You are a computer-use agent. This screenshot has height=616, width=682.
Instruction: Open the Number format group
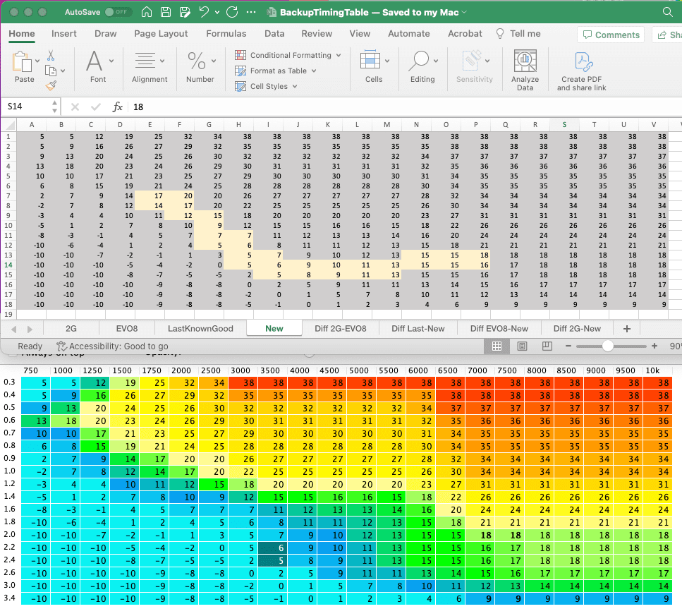click(x=200, y=66)
